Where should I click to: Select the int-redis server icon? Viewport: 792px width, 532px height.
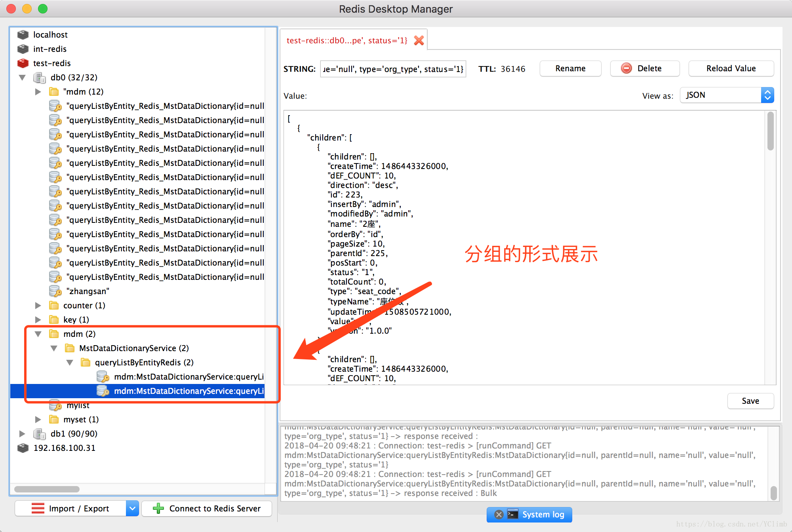click(23, 49)
